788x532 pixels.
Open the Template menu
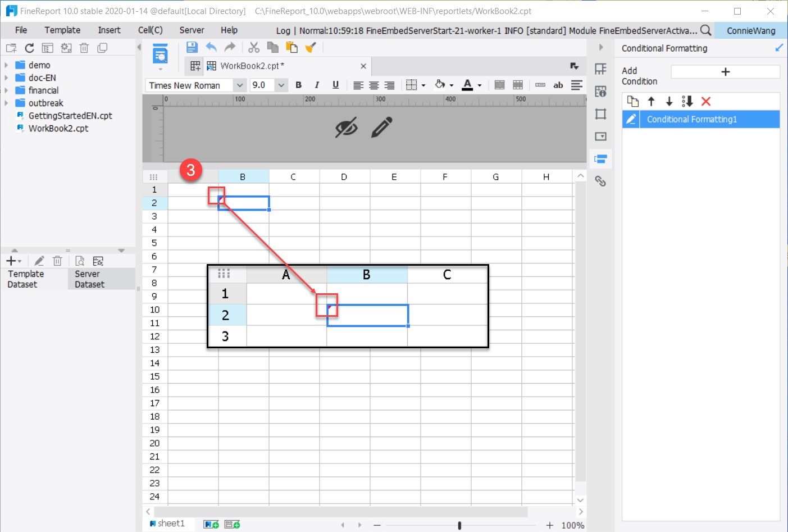(x=62, y=30)
